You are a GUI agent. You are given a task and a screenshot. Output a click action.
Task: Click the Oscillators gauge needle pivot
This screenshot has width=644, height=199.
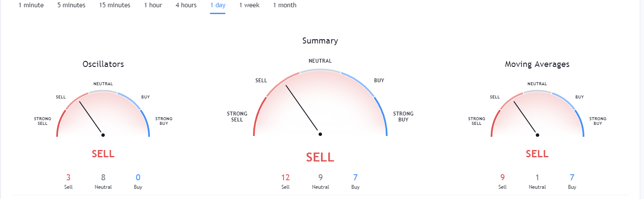pyautogui.click(x=103, y=135)
